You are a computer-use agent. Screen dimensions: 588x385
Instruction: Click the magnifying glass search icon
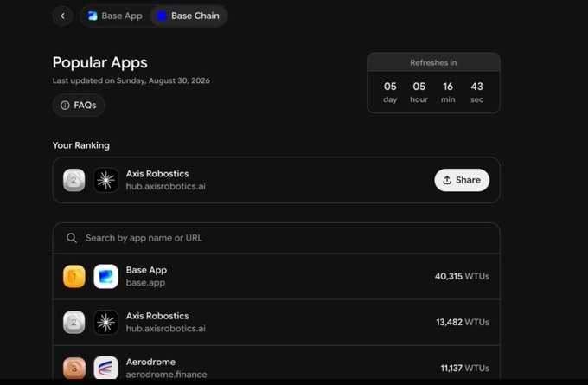pos(72,238)
